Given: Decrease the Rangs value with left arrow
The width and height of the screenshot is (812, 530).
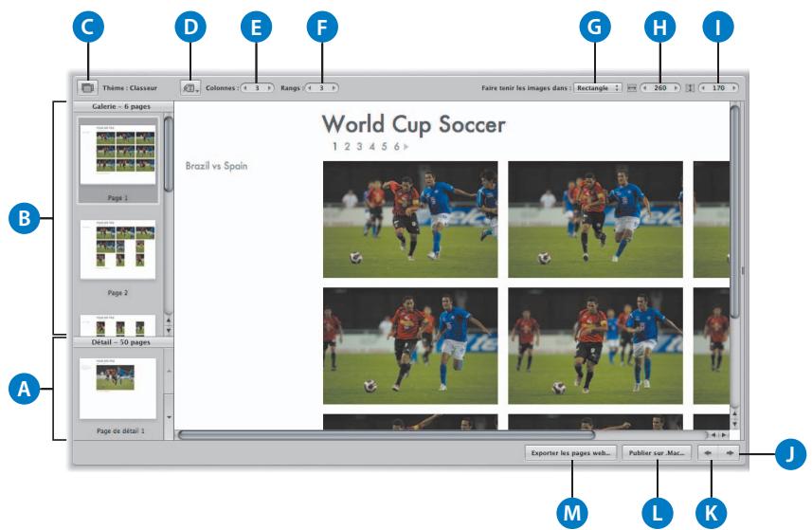Looking at the screenshot, I should point(310,88).
